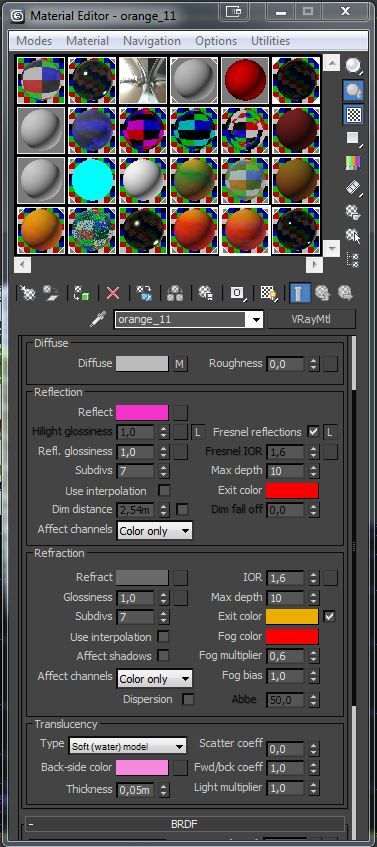377x847 pixels.
Task: Click the pink Reflect color swatch
Action: pos(142,413)
